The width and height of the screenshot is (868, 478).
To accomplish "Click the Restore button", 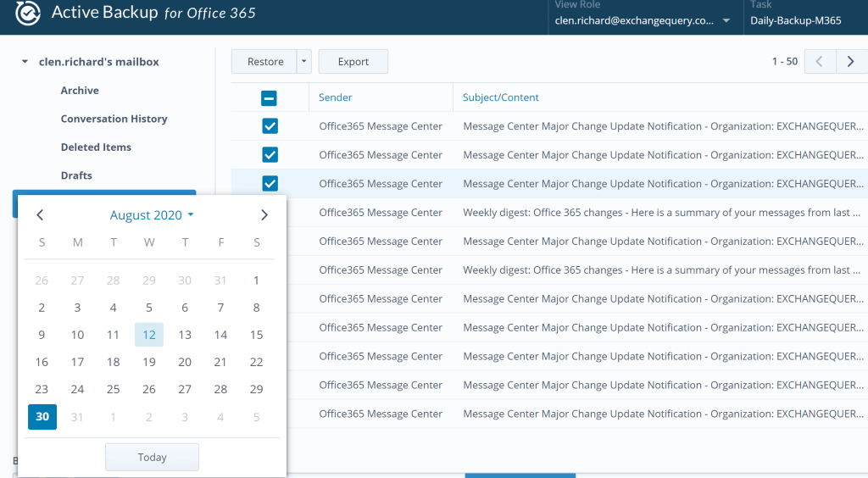I will click(265, 62).
